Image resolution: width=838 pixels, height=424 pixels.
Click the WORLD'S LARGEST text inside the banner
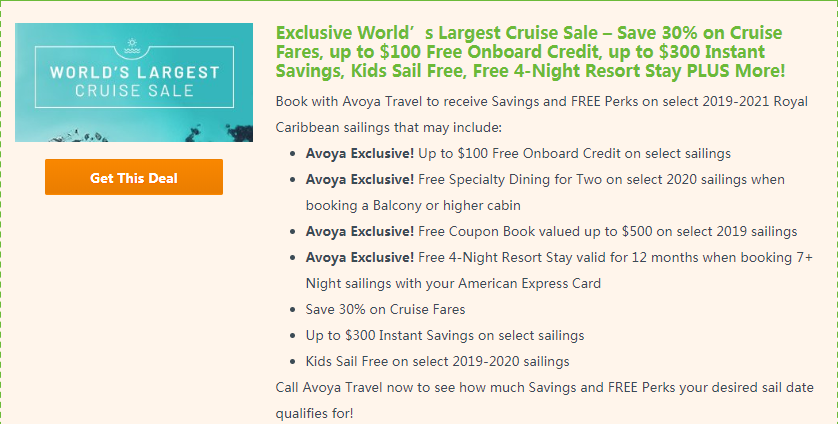tap(135, 72)
